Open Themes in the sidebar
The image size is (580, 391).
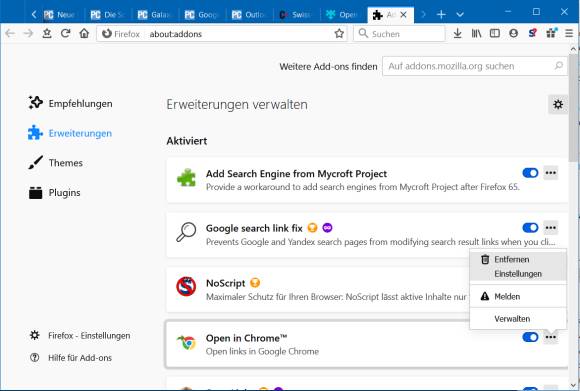pos(55,163)
